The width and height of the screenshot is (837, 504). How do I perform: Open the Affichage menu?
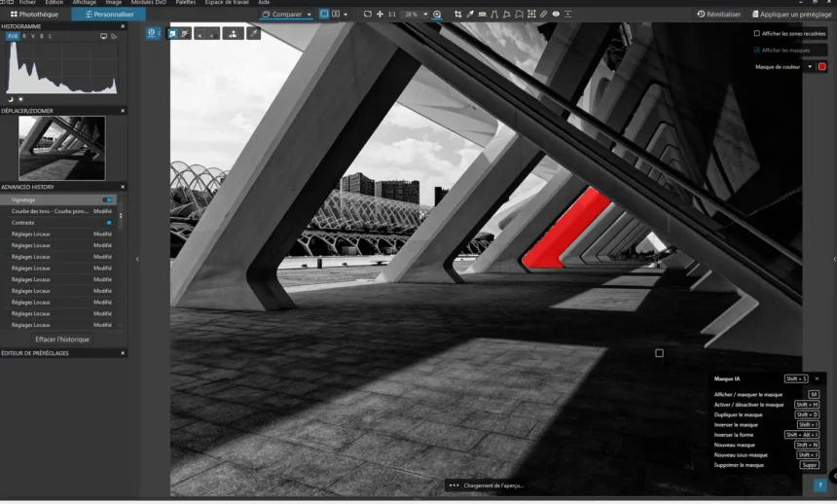pyautogui.click(x=85, y=2)
